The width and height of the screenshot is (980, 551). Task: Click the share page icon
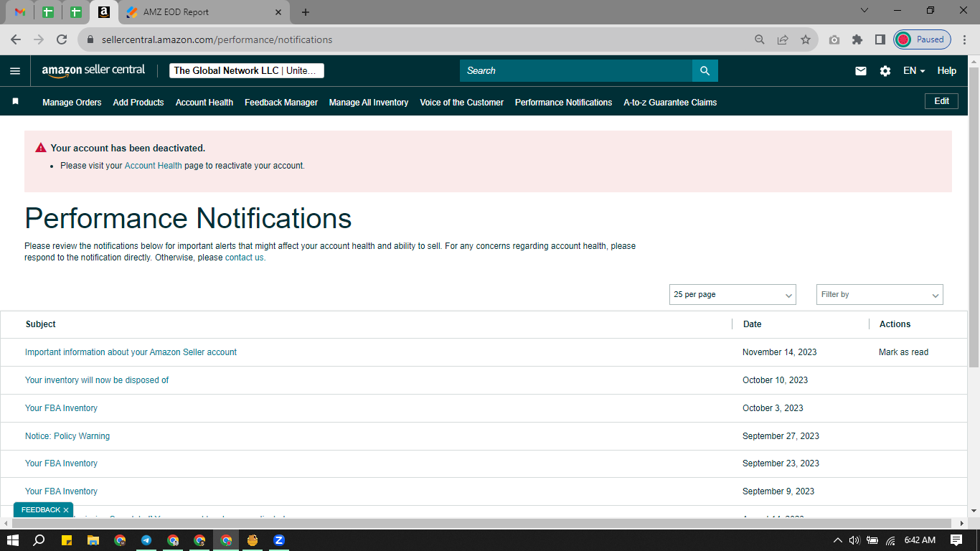coord(783,39)
